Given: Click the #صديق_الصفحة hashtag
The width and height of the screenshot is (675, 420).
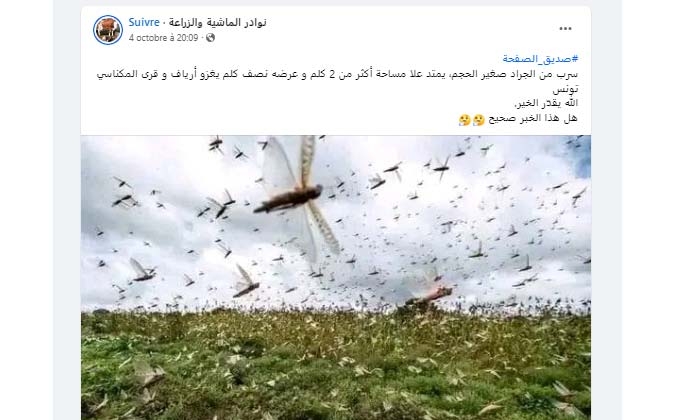Looking at the screenshot, I should (x=540, y=59).
